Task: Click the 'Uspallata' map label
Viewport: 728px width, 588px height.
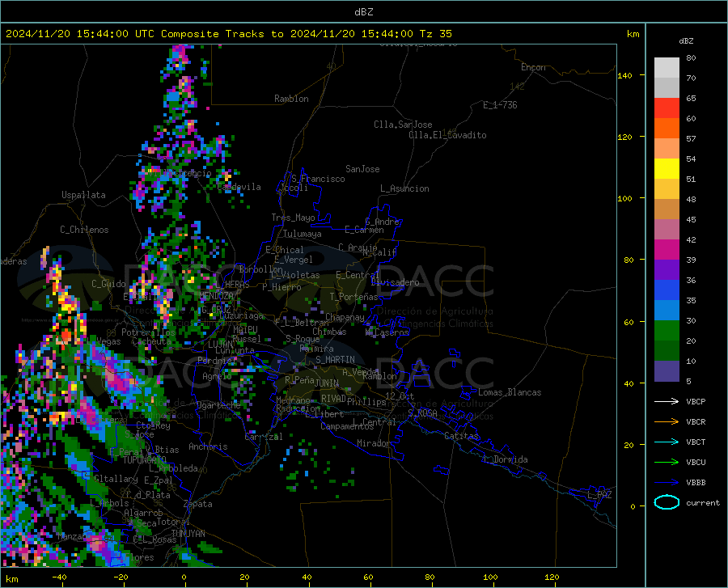Action: point(83,195)
